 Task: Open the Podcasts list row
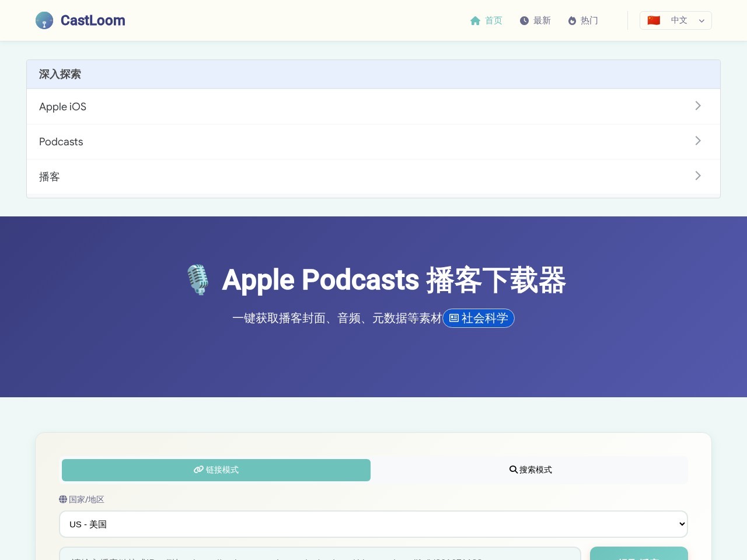coord(373,142)
